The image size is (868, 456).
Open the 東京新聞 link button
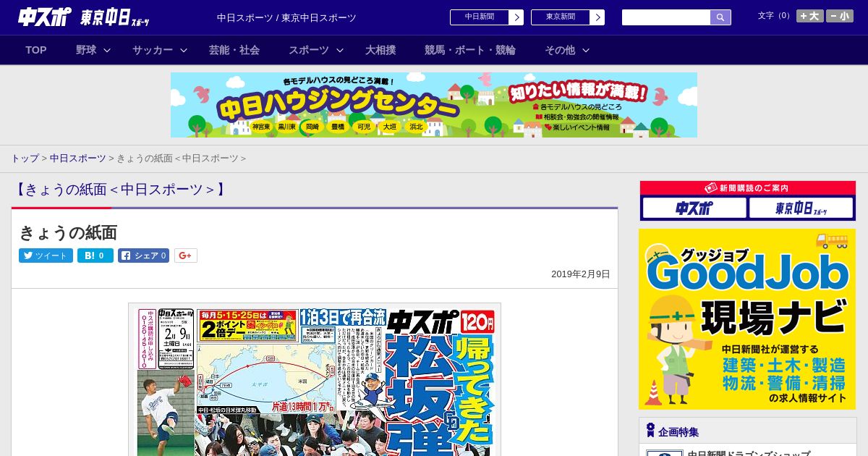pyautogui.click(x=561, y=17)
